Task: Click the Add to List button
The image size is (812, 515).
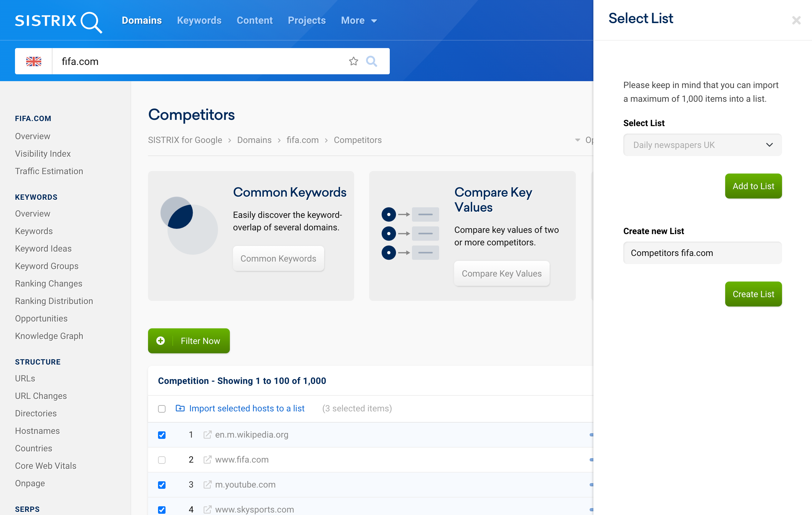Action: click(x=753, y=186)
